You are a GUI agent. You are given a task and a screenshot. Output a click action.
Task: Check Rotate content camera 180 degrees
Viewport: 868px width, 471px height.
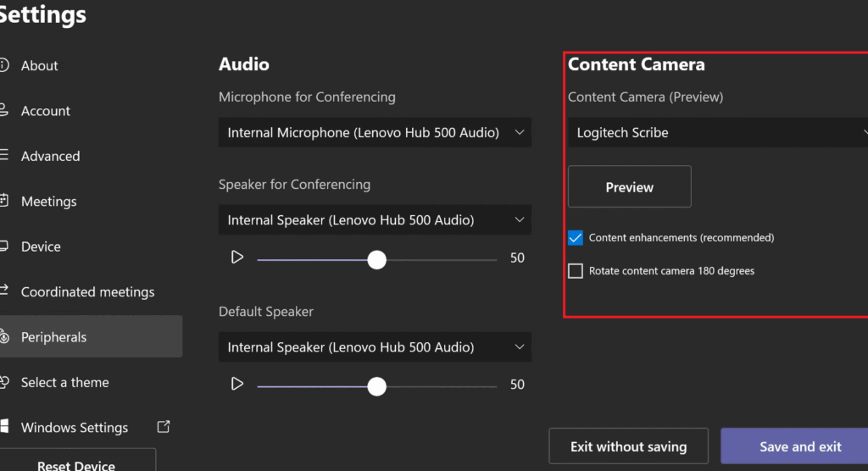[x=576, y=271]
